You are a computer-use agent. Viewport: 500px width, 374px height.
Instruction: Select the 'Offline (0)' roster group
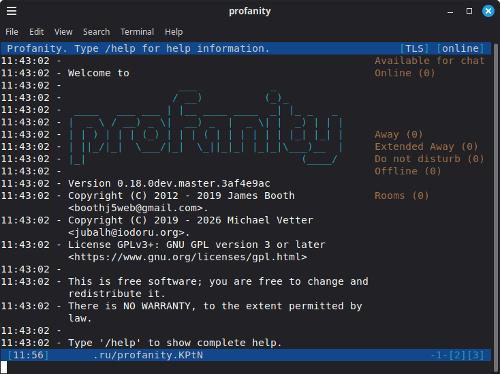(x=408, y=171)
